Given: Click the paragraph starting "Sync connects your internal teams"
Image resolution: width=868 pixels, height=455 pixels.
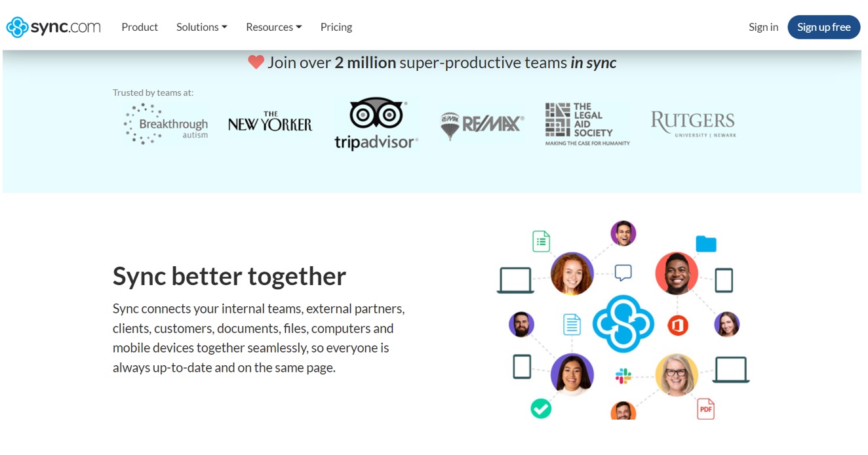Looking at the screenshot, I should tap(259, 338).
